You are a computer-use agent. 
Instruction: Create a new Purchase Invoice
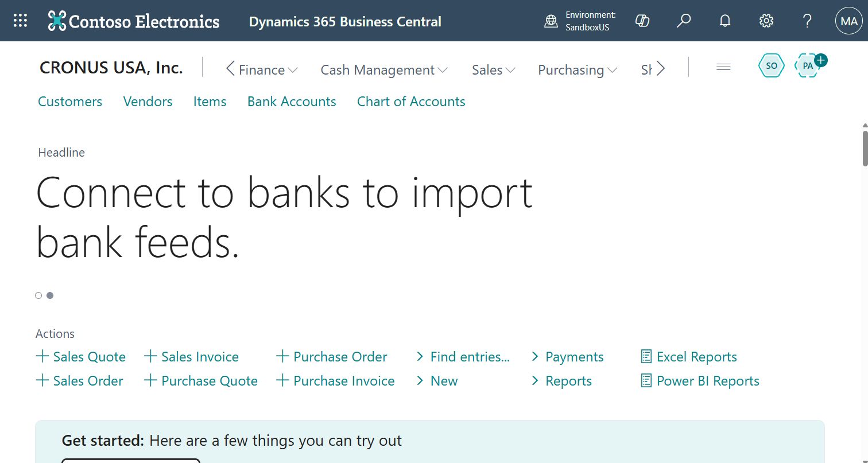coord(335,381)
